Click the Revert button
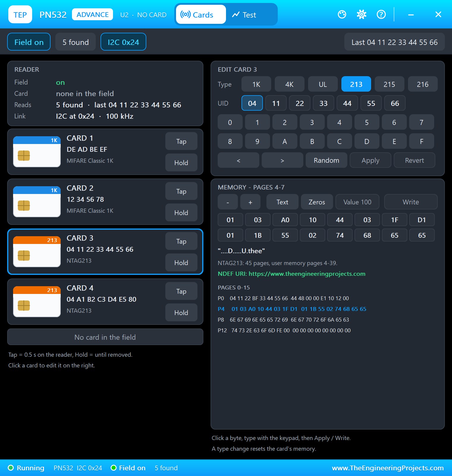Screen dimensions: 452x476 coord(415,160)
